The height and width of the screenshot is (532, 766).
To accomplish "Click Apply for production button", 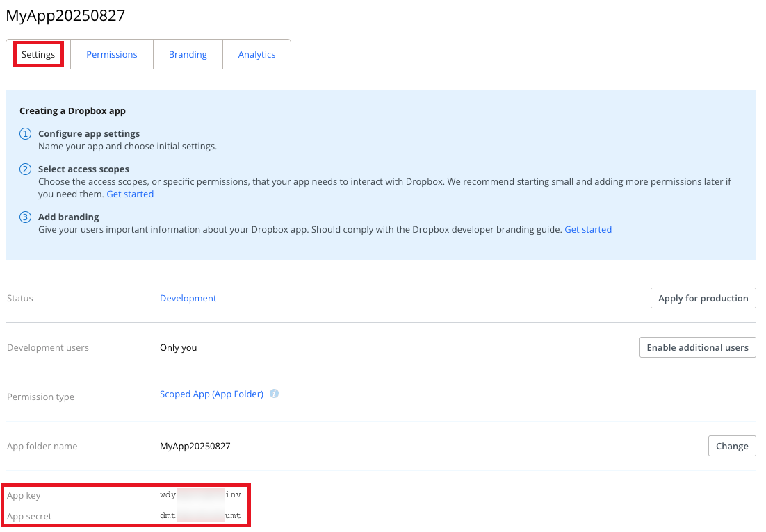I will point(703,297).
